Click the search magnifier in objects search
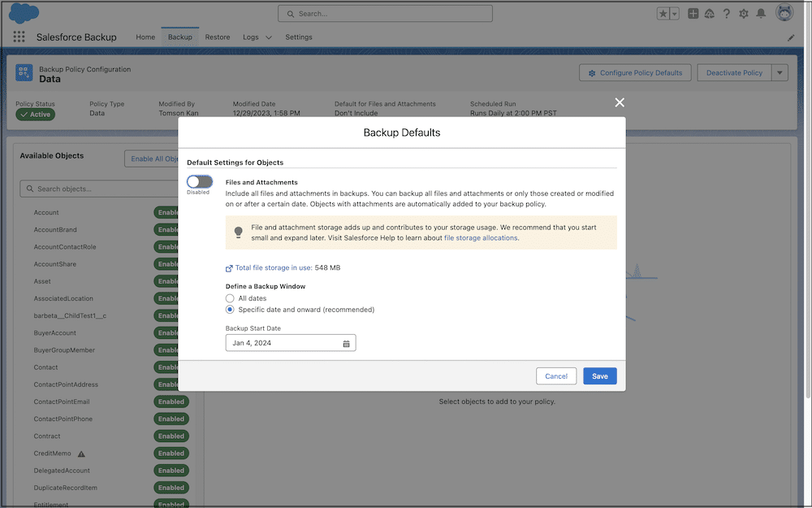 30,189
